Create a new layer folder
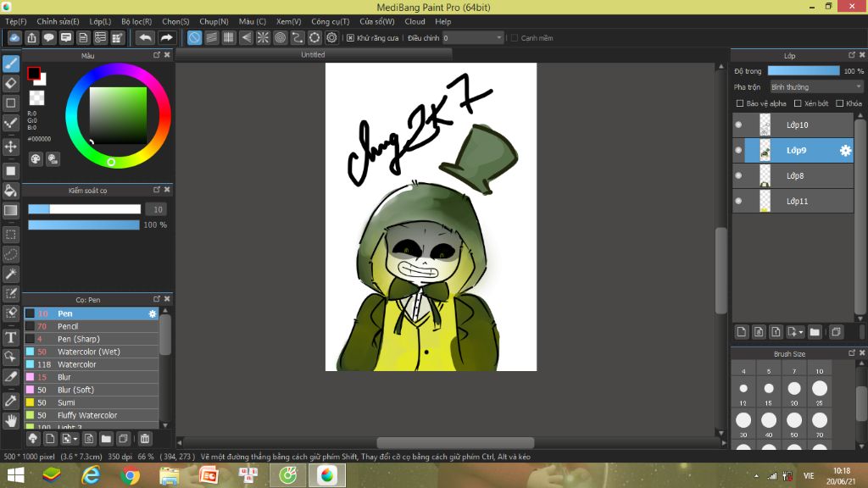 tap(815, 332)
